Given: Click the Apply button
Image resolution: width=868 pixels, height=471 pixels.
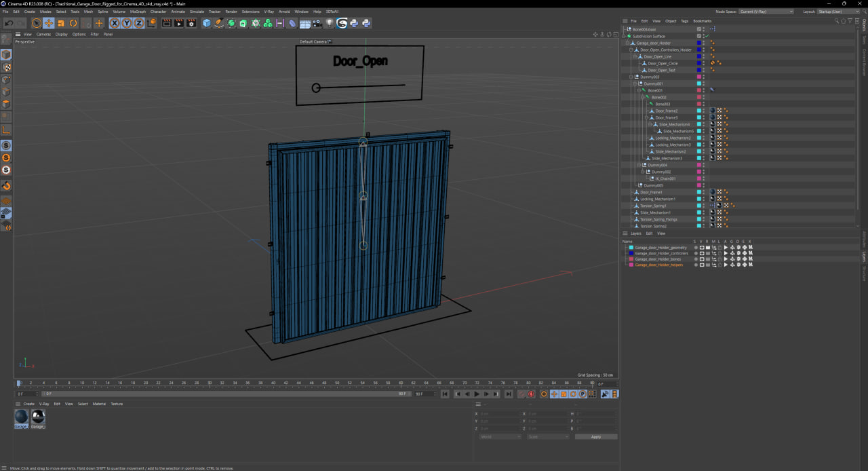Looking at the screenshot, I should 596,436.
